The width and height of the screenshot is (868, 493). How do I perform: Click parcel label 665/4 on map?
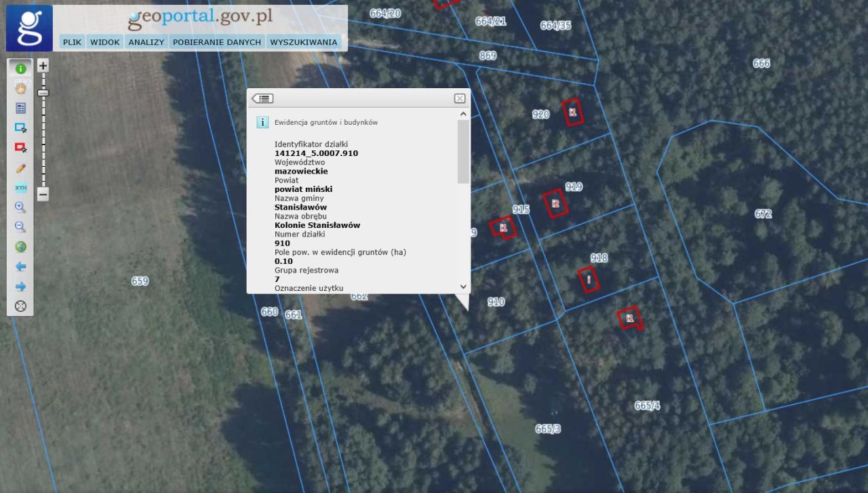(x=647, y=406)
